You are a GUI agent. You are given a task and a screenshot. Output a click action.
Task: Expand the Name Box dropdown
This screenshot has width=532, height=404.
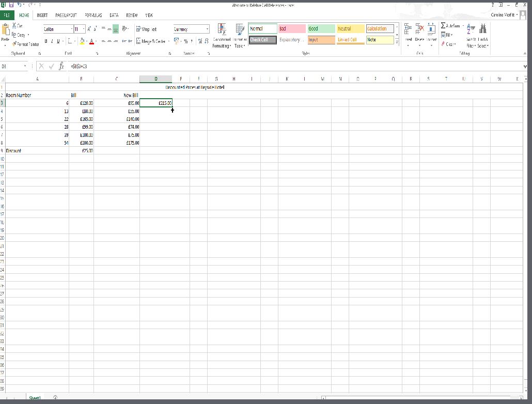(25, 66)
